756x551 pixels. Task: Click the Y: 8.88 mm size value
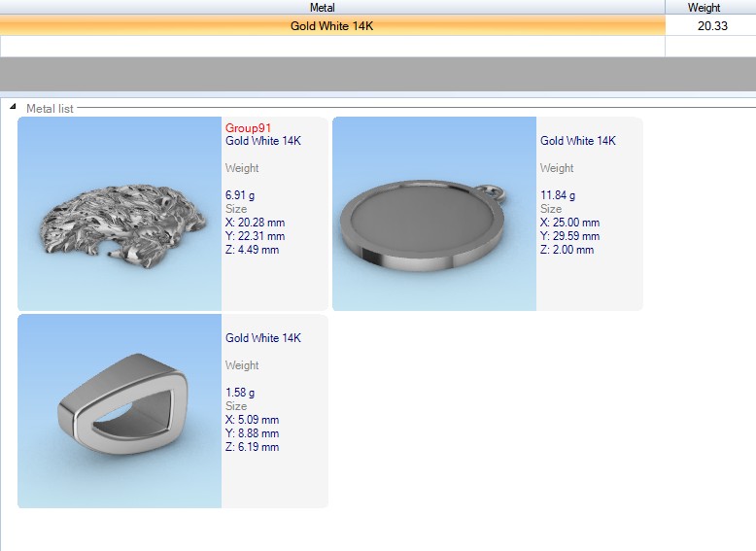(252, 433)
